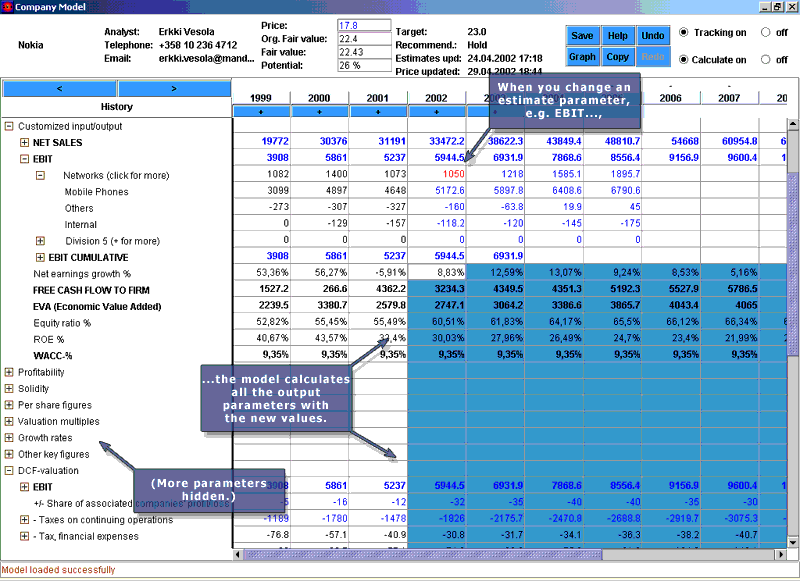800x581 pixels.
Task: Turn Calculate off with its radio button
Action: pos(765,59)
